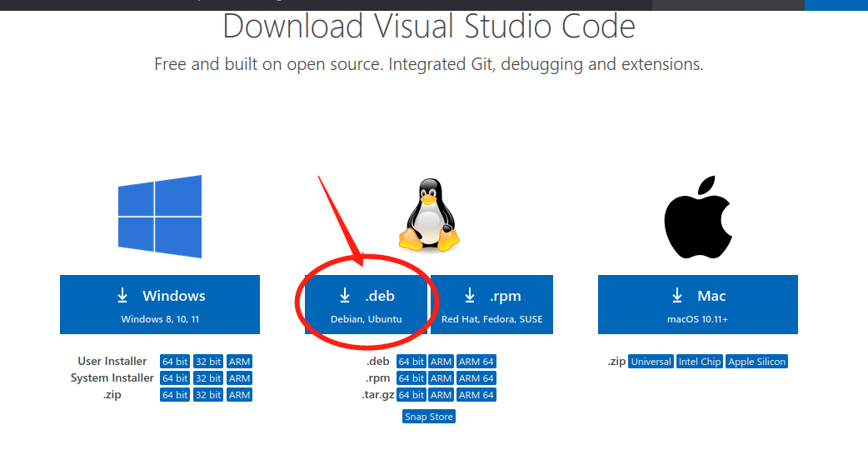Viewport: 868px width, 455px height.
Task: Choose Linux .deb ARM 64 link
Action: pos(476,362)
